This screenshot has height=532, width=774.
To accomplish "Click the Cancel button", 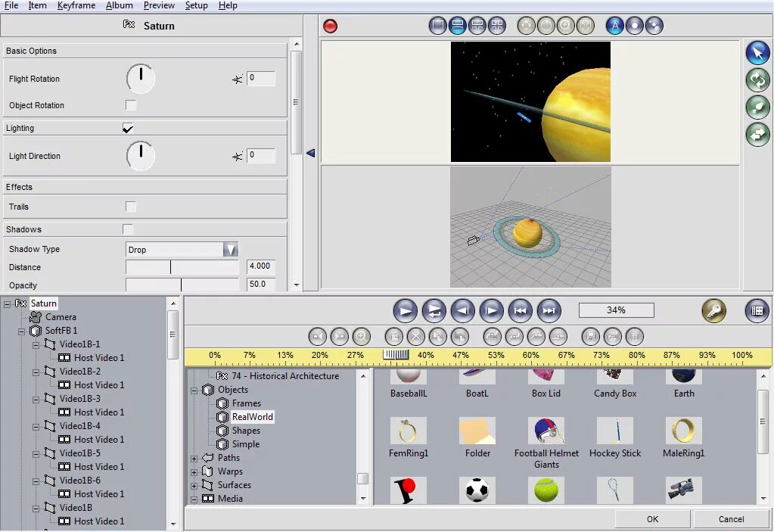I will pyautogui.click(x=731, y=519).
